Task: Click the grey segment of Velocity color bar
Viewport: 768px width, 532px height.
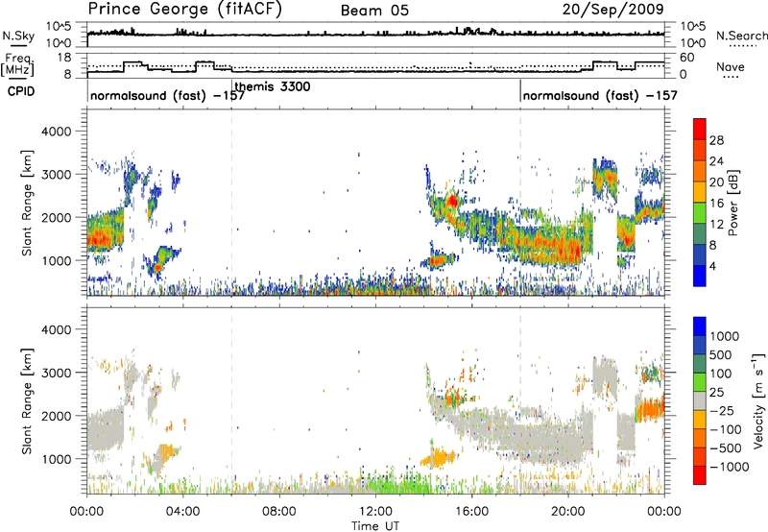Action: [700, 400]
